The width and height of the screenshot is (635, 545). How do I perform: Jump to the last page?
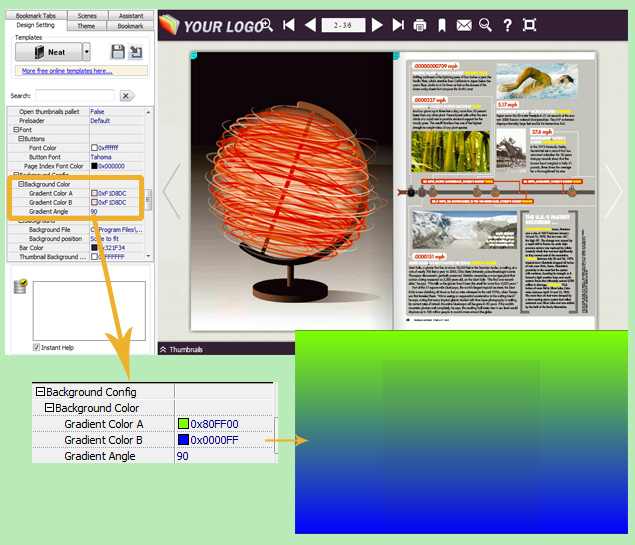point(398,24)
